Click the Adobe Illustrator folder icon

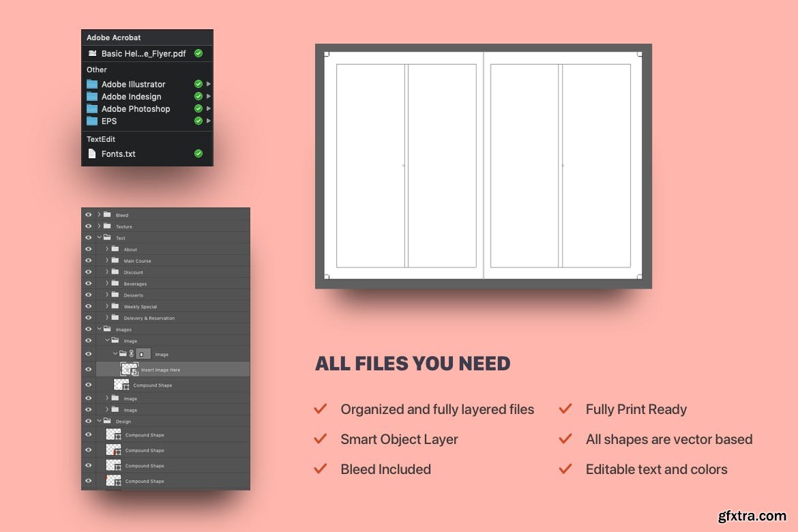92,84
